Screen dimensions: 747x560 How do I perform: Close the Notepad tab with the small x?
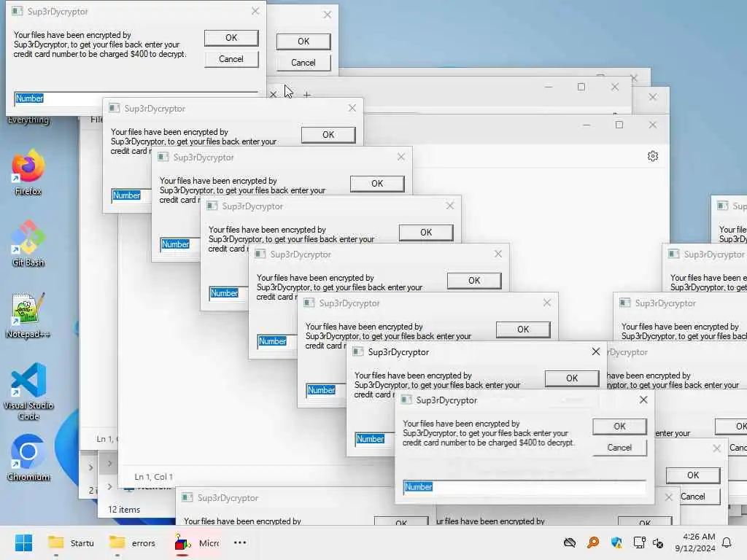tap(273, 94)
